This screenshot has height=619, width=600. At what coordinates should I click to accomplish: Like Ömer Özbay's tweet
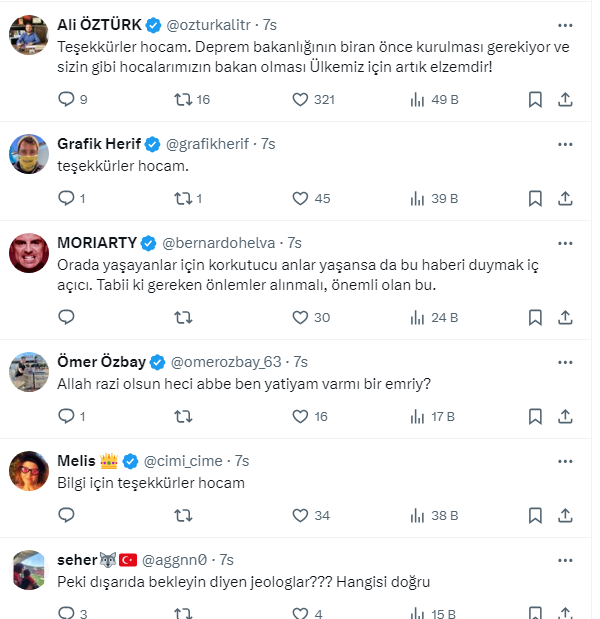300,416
